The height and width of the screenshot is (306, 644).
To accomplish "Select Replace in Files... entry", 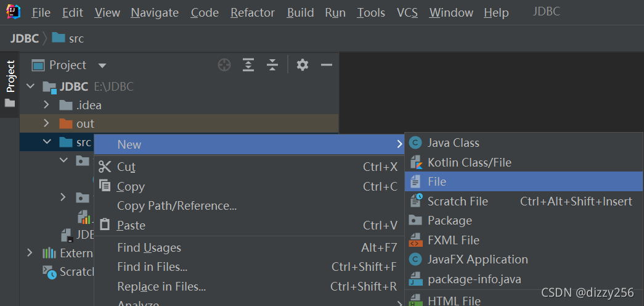I will [x=249, y=286].
